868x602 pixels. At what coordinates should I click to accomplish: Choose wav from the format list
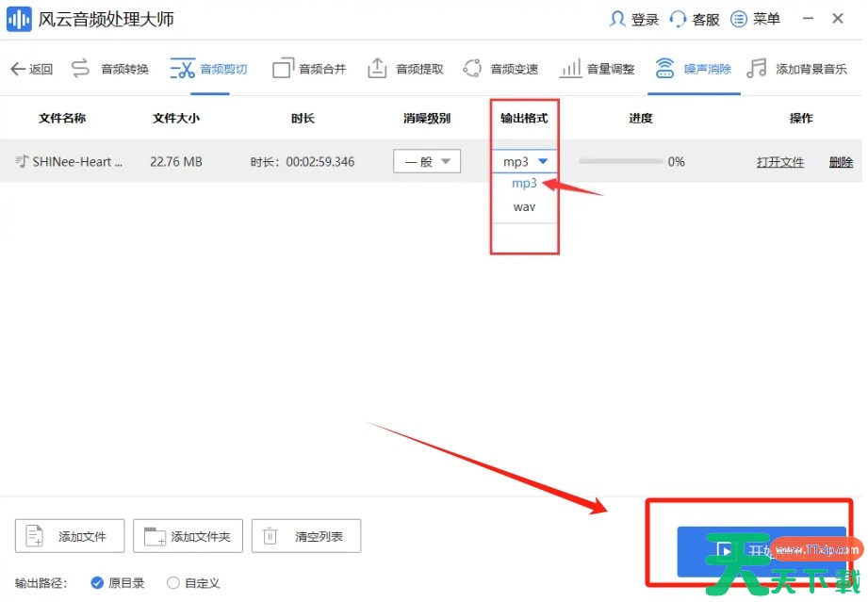tap(524, 206)
